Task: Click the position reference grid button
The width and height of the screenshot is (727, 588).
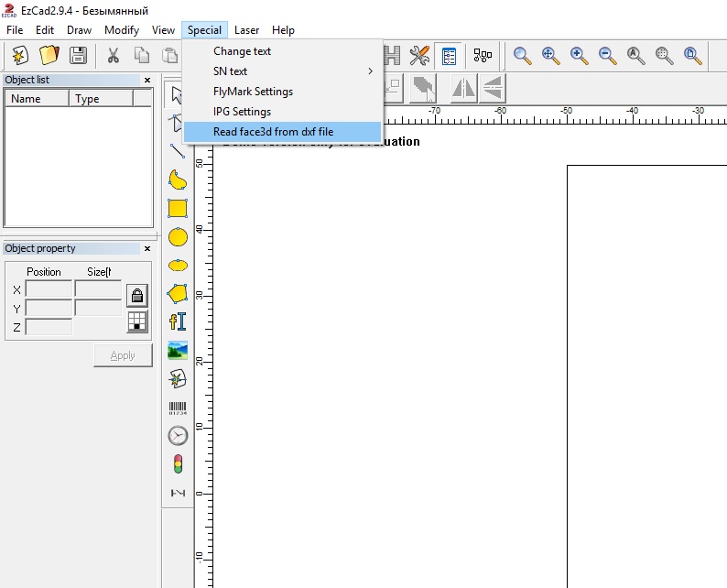Action: point(136,321)
